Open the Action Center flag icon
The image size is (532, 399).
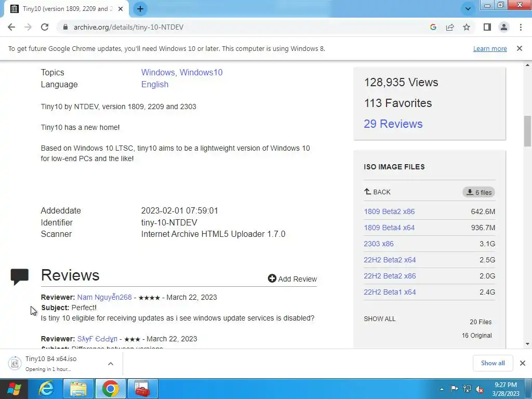click(x=454, y=389)
